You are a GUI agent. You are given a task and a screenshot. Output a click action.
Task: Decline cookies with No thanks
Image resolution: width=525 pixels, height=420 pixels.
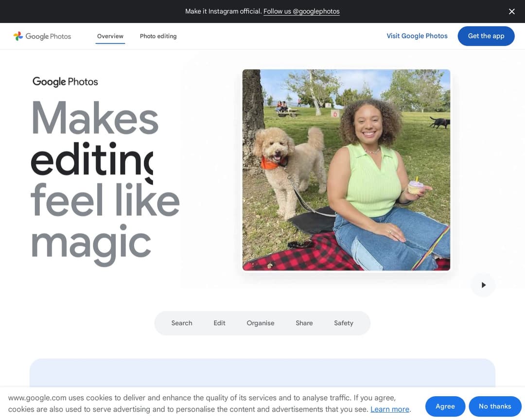point(495,406)
